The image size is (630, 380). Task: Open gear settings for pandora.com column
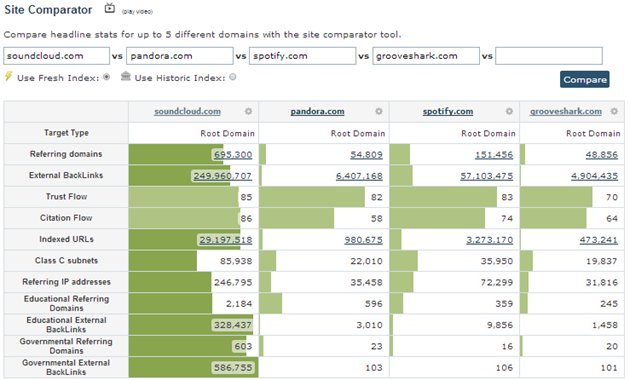coord(378,111)
